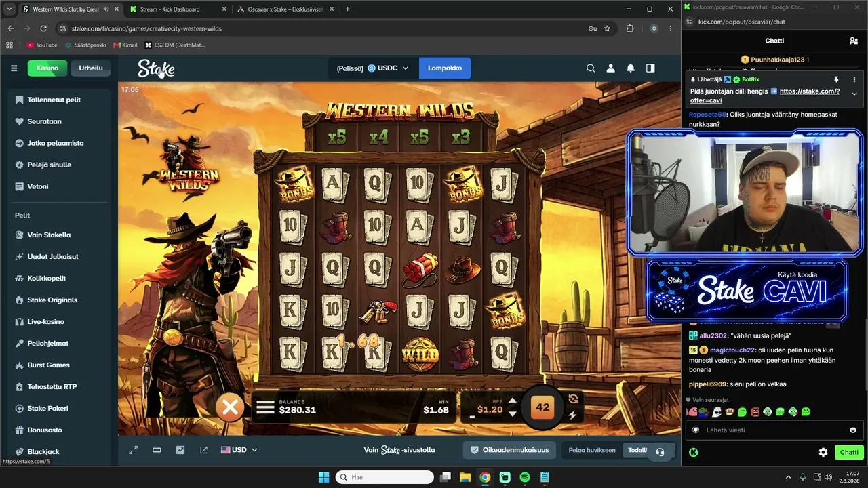Open the stake.com offer link in chat
Viewport: 868px width, 488px height.
pyautogui.click(x=765, y=96)
